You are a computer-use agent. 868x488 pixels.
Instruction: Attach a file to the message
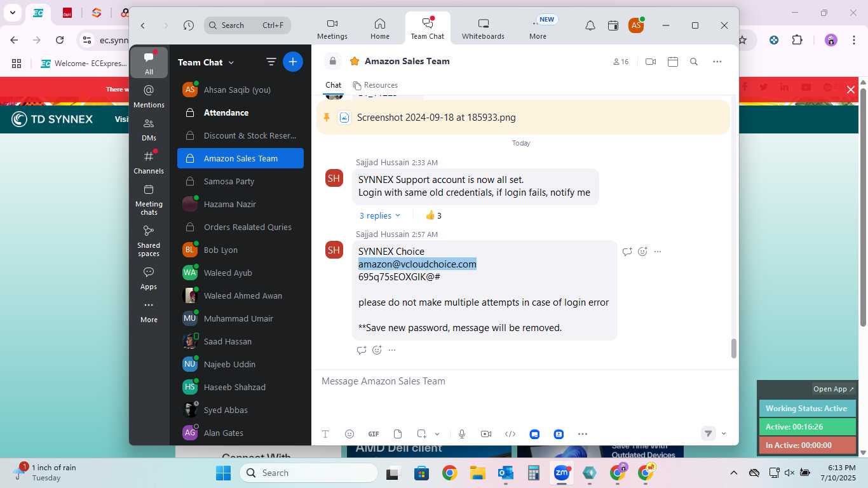click(398, 434)
